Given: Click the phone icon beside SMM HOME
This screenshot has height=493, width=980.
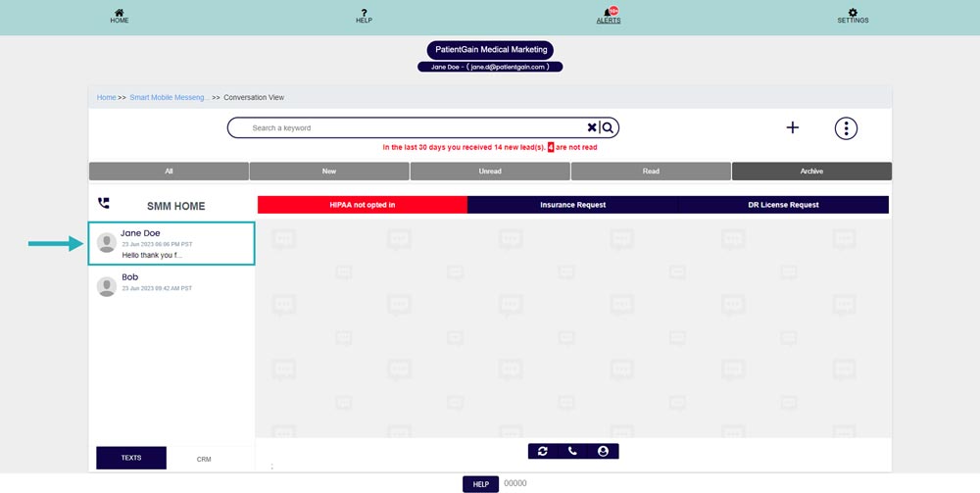Looking at the screenshot, I should click(x=104, y=204).
